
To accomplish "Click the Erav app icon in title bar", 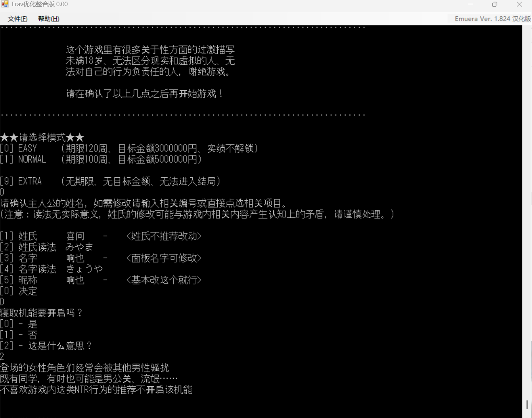I will pos(5,4).
